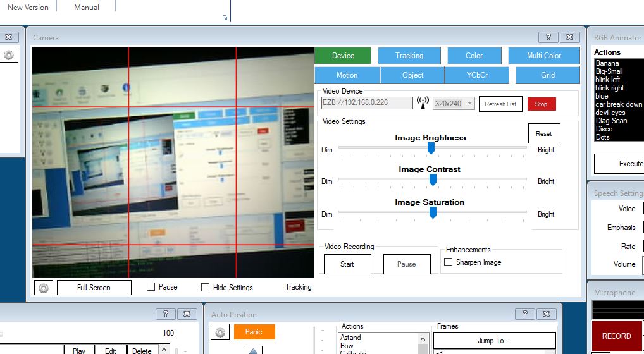Image resolution: width=644 pixels, height=354 pixels.
Task: Switch to the YCbCr tab
Action: click(x=477, y=75)
